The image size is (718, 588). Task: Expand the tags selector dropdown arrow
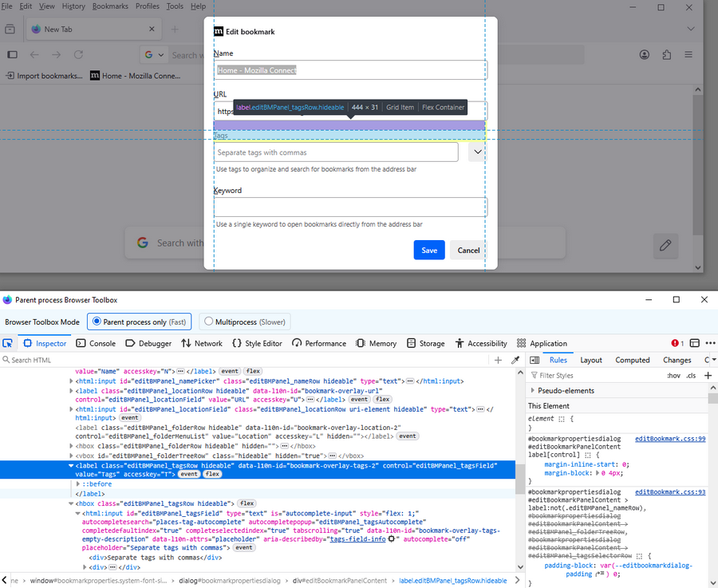[x=477, y=152]
